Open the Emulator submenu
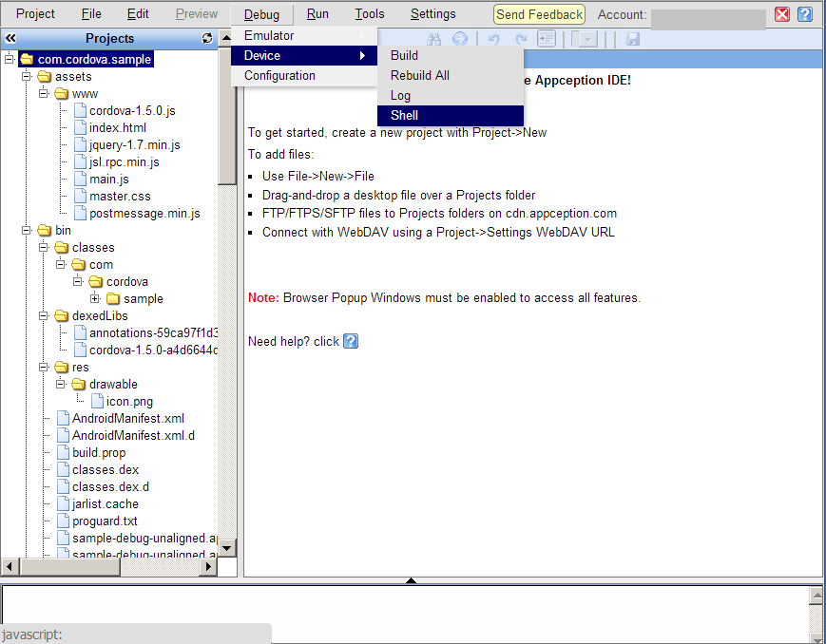The image size is (826, 644). pos(304,35)
